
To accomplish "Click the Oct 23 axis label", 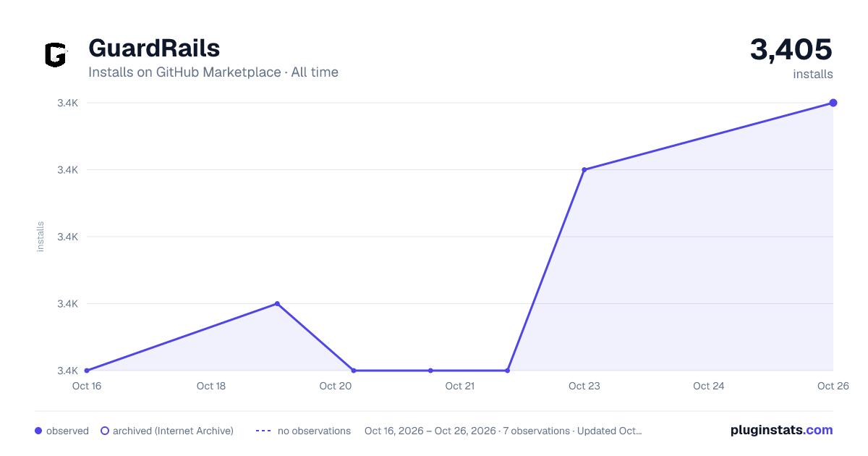I will pyautogui.click(x=584, y=386).
